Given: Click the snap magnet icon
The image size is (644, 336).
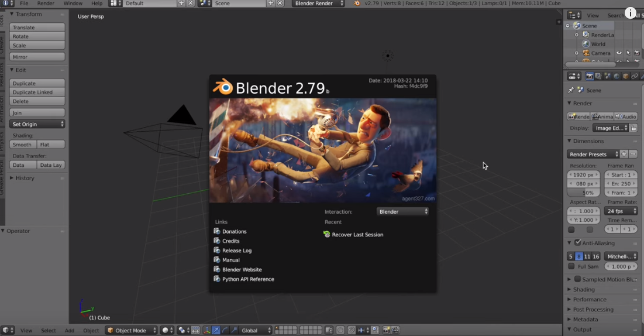Looking at the screenshot, I should 352,330.
